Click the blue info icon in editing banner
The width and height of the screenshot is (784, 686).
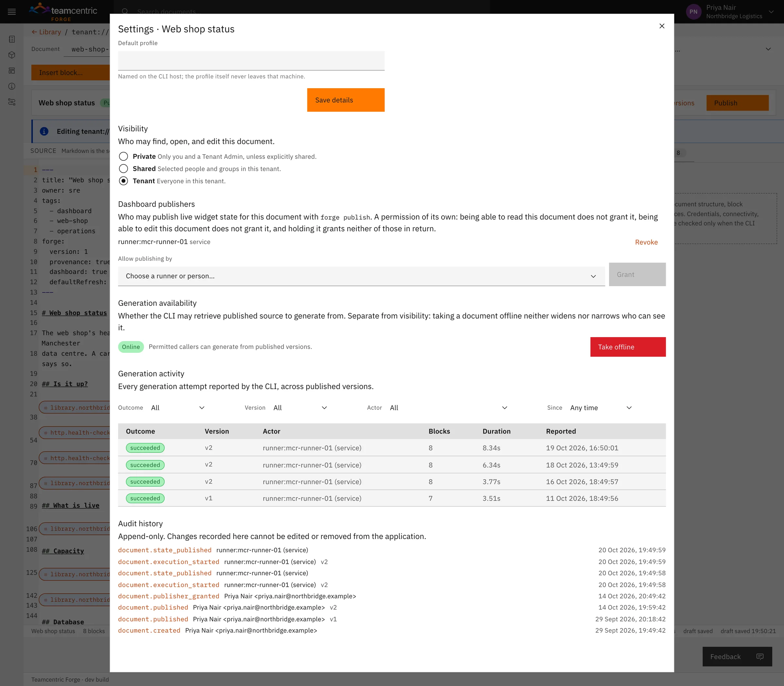coord(44,131)
